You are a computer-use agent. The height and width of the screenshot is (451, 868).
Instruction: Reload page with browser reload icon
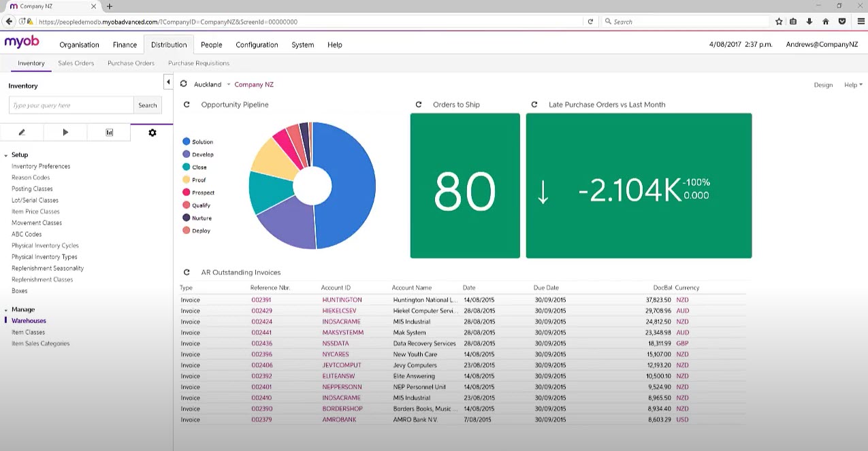590,22
